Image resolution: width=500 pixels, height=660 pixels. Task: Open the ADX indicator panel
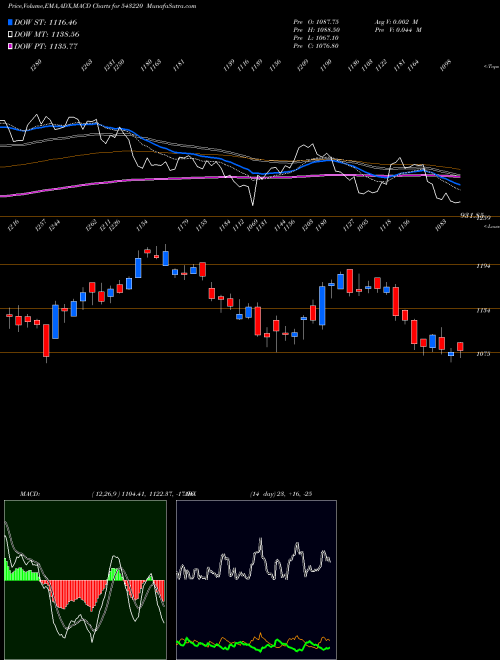[256, 580]
